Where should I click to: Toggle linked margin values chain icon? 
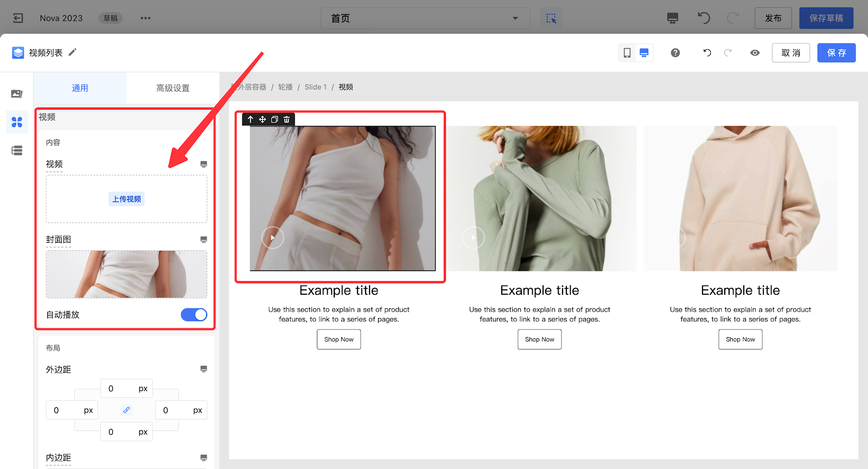(126, 410)
